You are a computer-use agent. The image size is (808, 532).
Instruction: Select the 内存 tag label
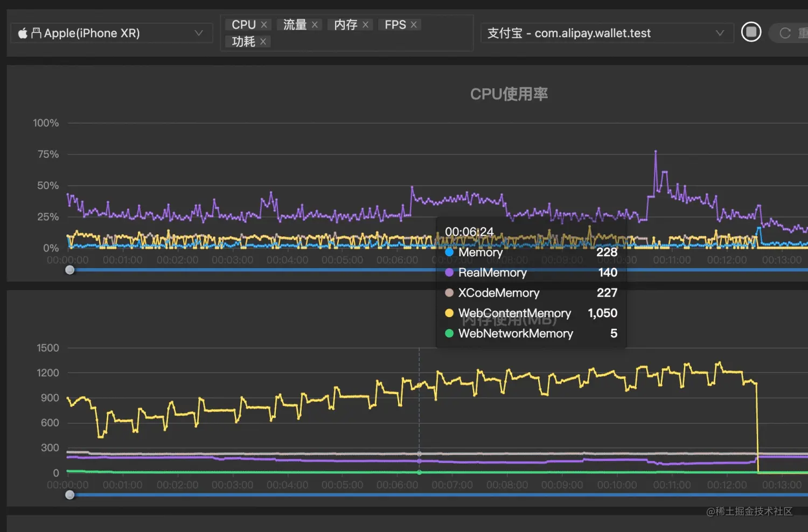345,25
